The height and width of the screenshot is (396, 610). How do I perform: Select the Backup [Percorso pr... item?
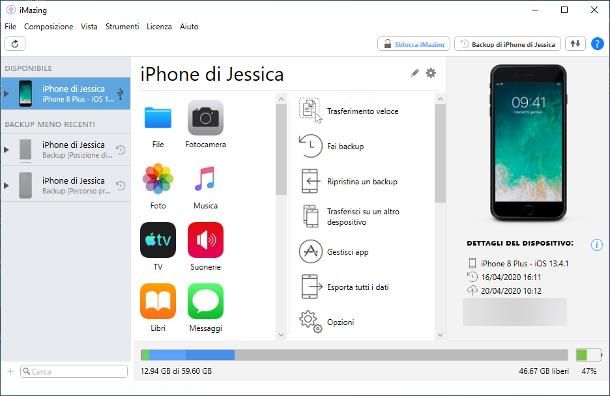(65, 186)
